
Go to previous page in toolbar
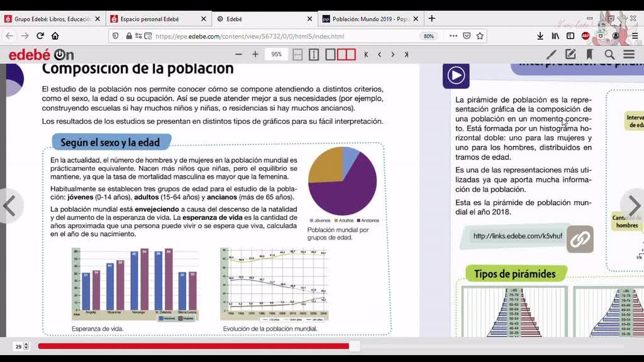pos(379,55)
